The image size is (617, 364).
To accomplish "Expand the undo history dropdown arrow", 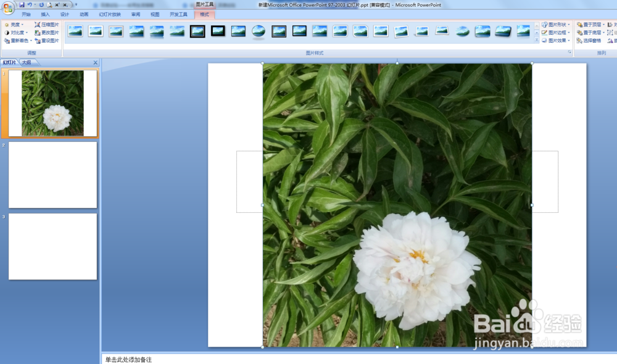I will point(35,5).
